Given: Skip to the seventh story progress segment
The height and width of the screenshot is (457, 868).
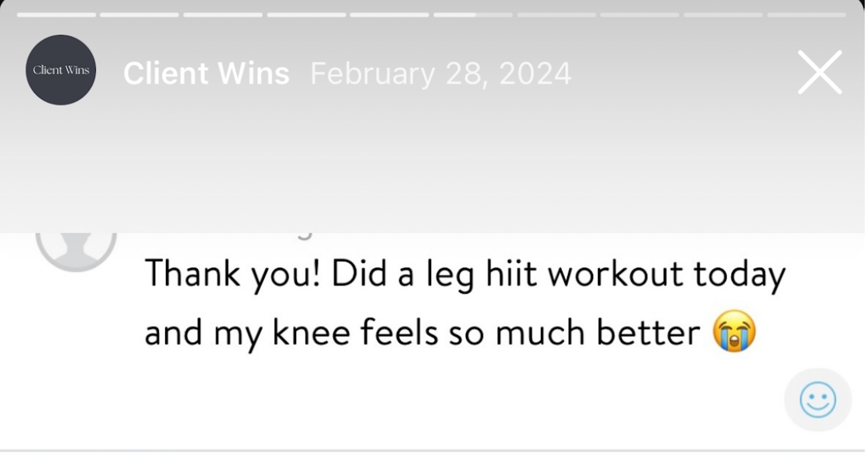Looking at the screenshot, I should tap(556, 15).
